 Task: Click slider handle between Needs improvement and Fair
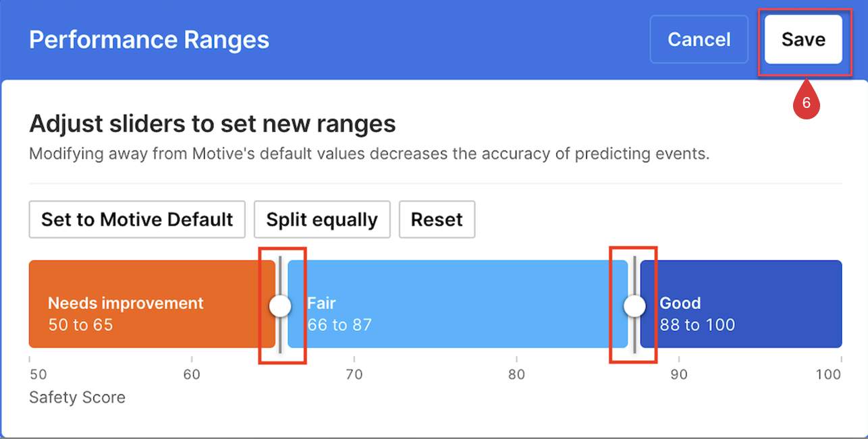coord(280,306)
